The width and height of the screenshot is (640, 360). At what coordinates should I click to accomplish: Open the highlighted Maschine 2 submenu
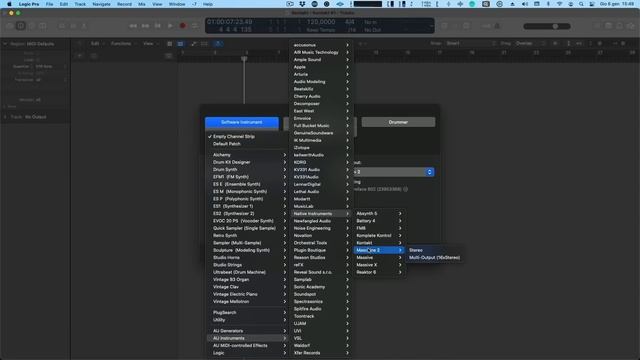(x=379, y=250)
